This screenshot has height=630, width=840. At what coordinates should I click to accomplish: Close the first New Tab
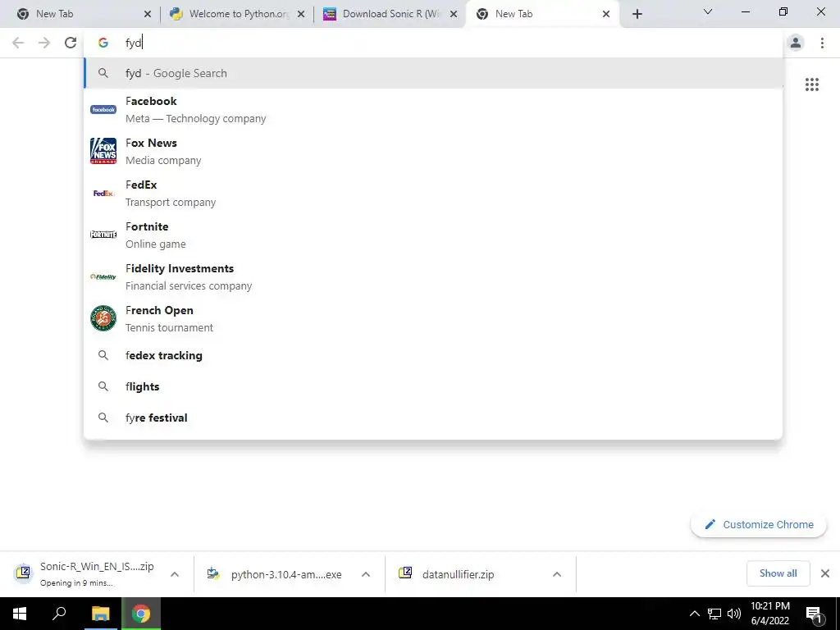(x=148, y=15)
